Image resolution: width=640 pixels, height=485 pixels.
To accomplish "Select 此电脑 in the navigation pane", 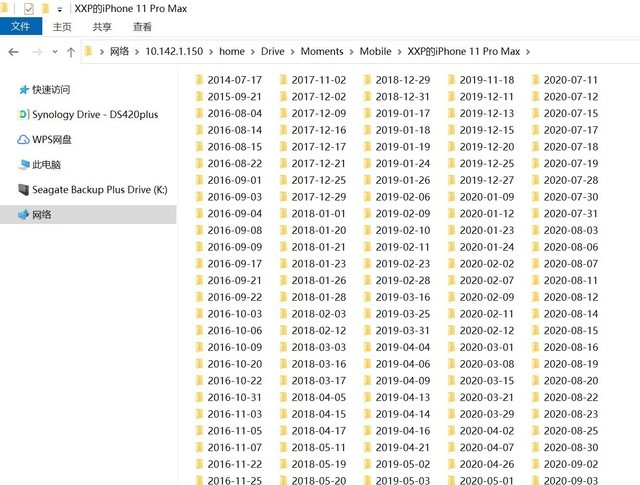I will tap(47, 165).
